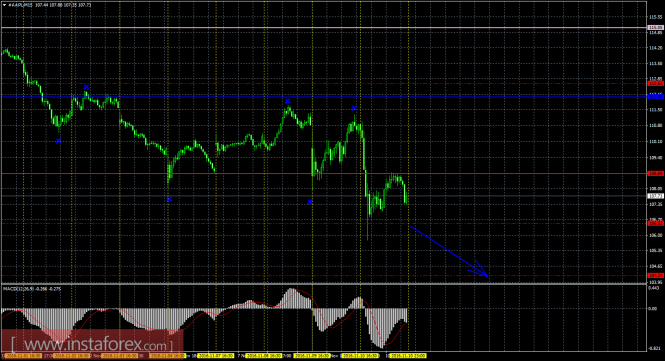Click the blue X marker near 110.10 low
The image size is (665, 361).
[x=59, y=141]
